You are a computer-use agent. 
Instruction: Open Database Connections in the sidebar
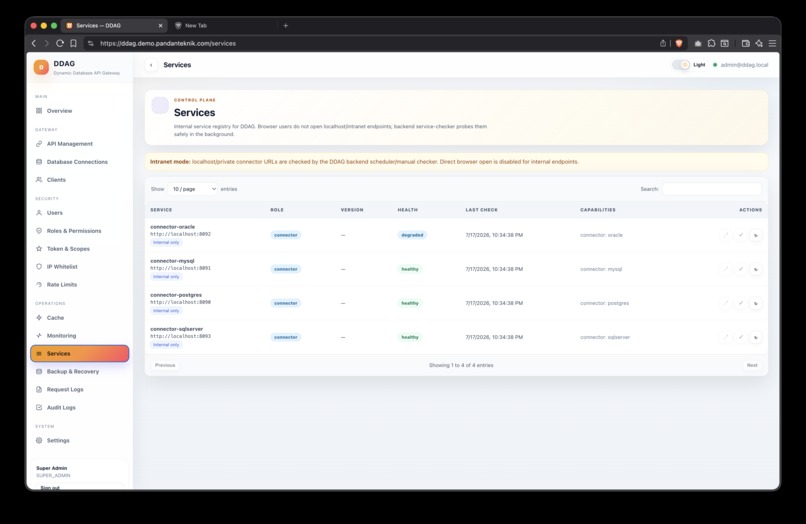click(80, 161)
